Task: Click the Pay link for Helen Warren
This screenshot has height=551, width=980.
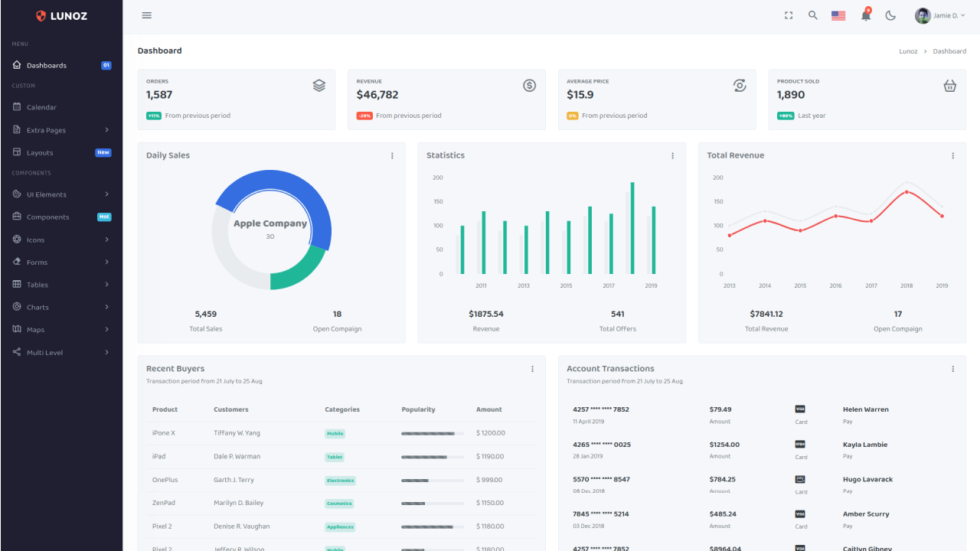Action: click(x=848, y=421)
